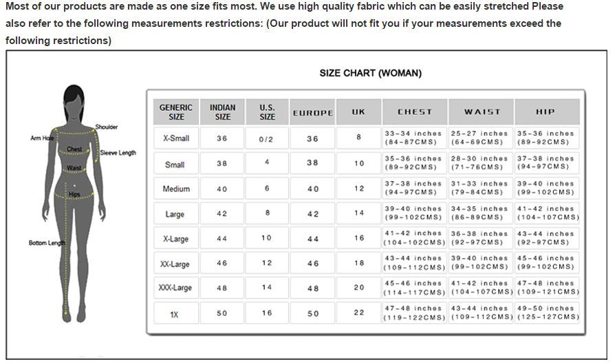Screen dimensions: 615x364
Task: Click the Sleeve Length label on figure
Action: 118,153
